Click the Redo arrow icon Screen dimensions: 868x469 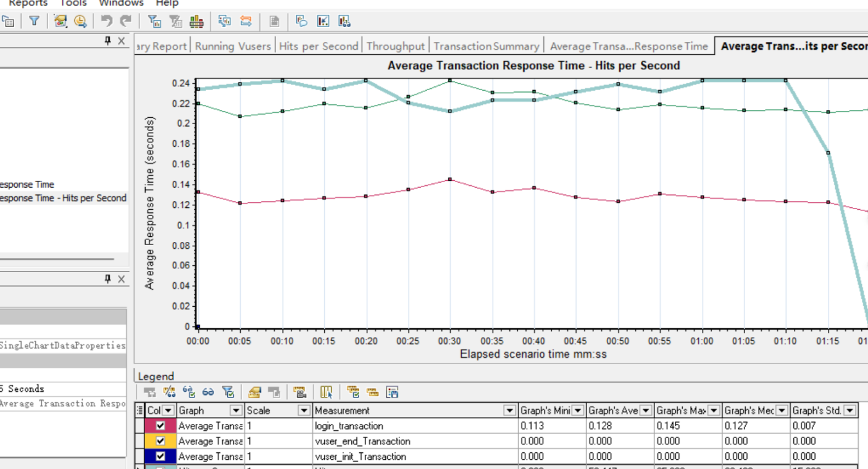coord(125,22)
